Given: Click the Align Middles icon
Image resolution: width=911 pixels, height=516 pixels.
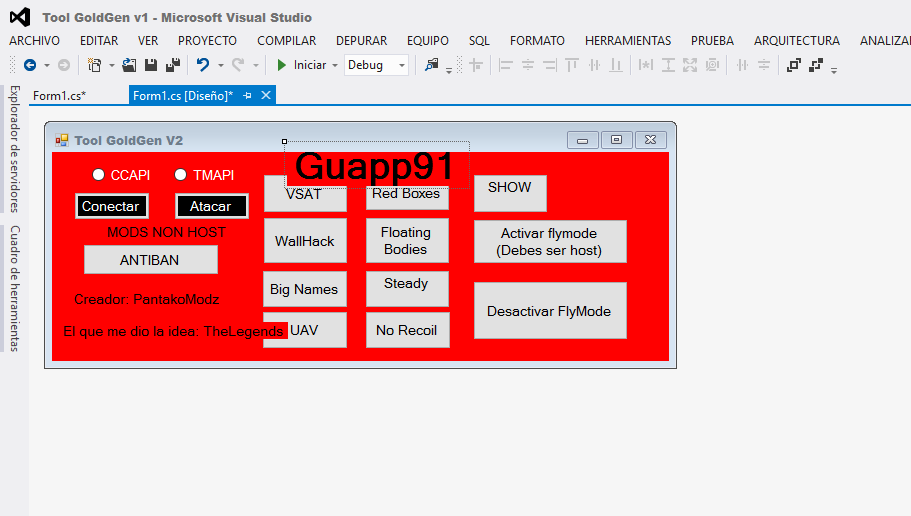Looking at the screenshot, I should click(594, 65).
